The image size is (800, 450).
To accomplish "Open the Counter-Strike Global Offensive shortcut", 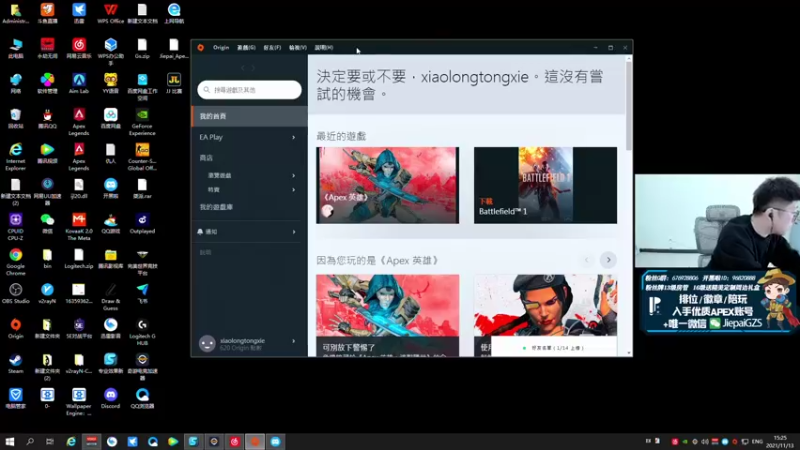I will point(142,156).
